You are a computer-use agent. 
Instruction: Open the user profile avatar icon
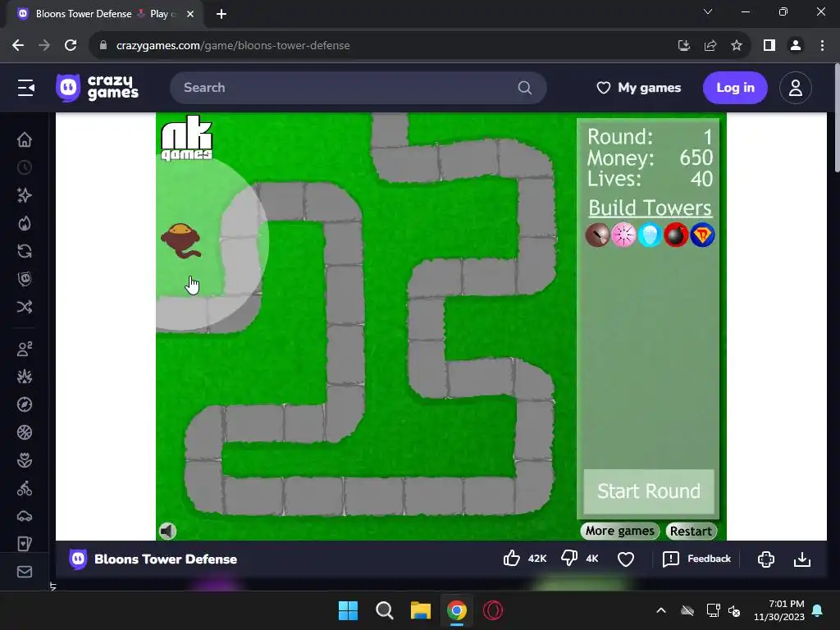pos(796,87)
